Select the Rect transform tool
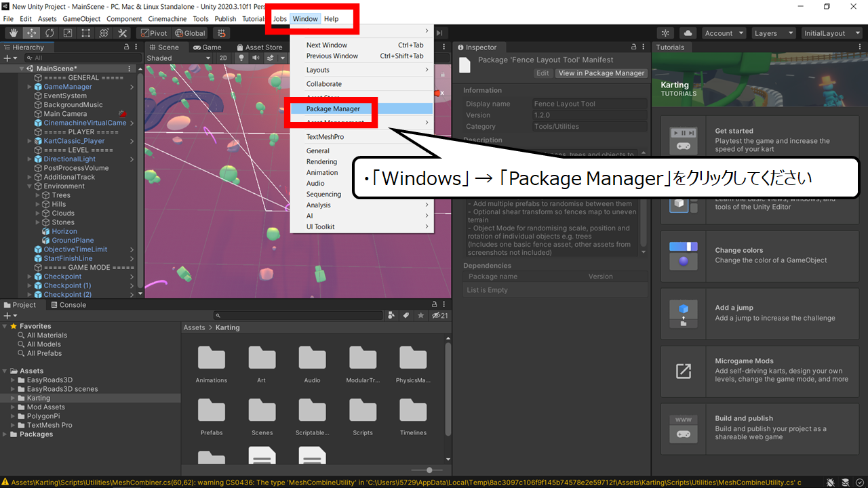868x488 pixels. point(86,33)
